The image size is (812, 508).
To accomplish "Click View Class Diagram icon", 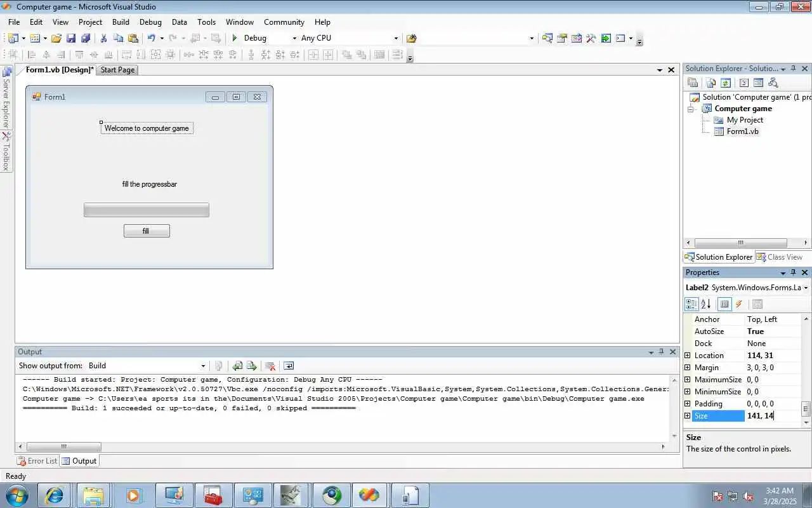I will coord(773,83).
